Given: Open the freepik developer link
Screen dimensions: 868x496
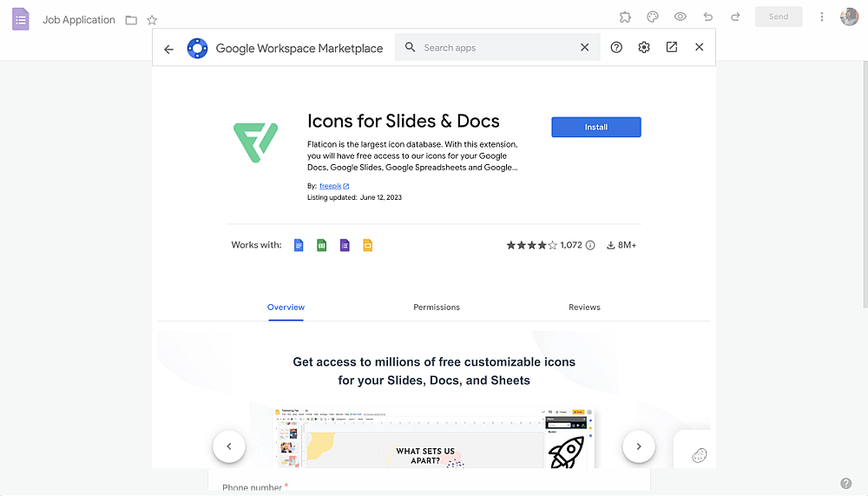Looking at the screenshot, I should [334, 186].
